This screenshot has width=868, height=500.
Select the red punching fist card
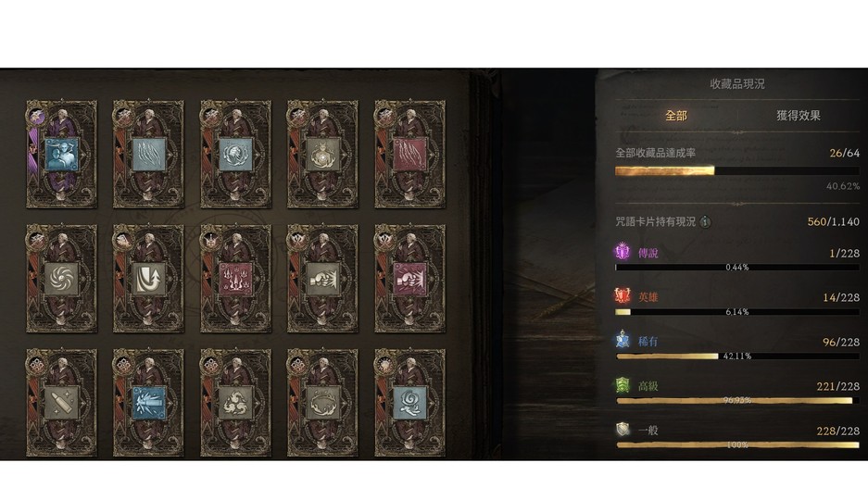coord(409,278)
